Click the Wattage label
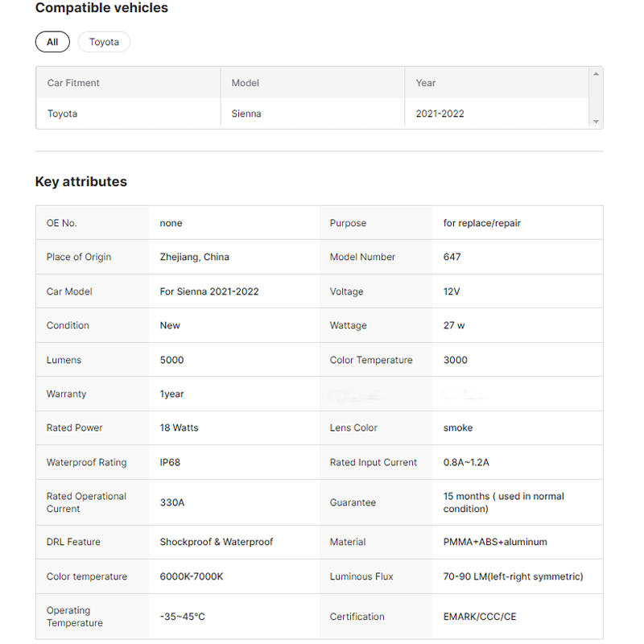Viewport: 644px width, 644px height. (349, 325)
